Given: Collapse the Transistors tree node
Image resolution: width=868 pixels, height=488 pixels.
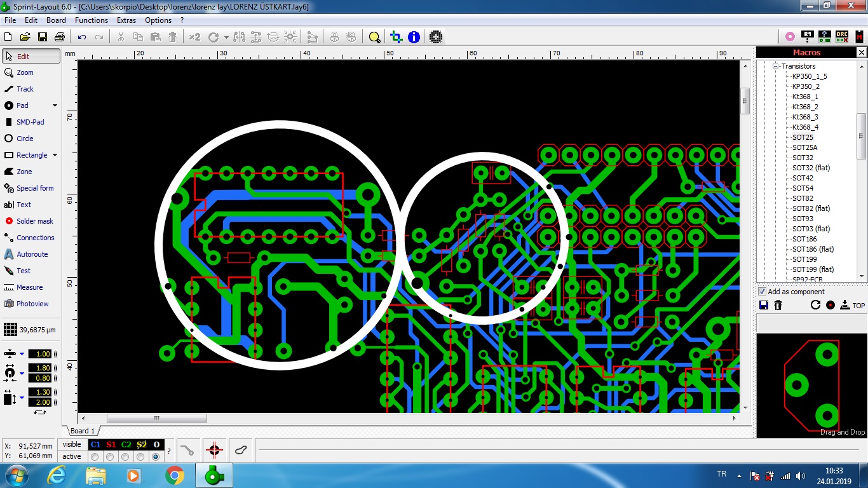Looking at the screenshot, I should pos(775,66).
